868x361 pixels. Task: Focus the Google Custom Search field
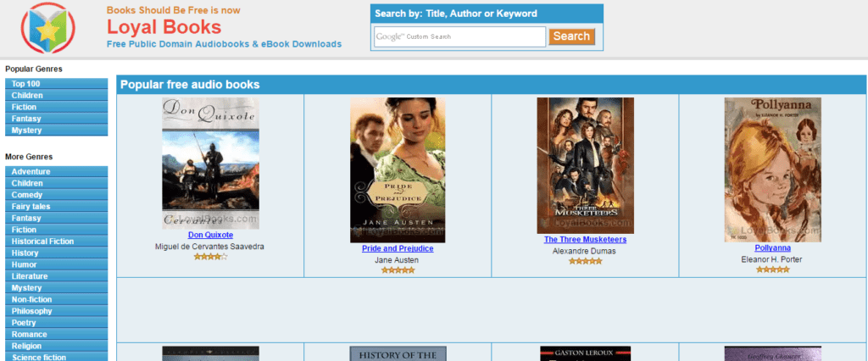(460, 36)
